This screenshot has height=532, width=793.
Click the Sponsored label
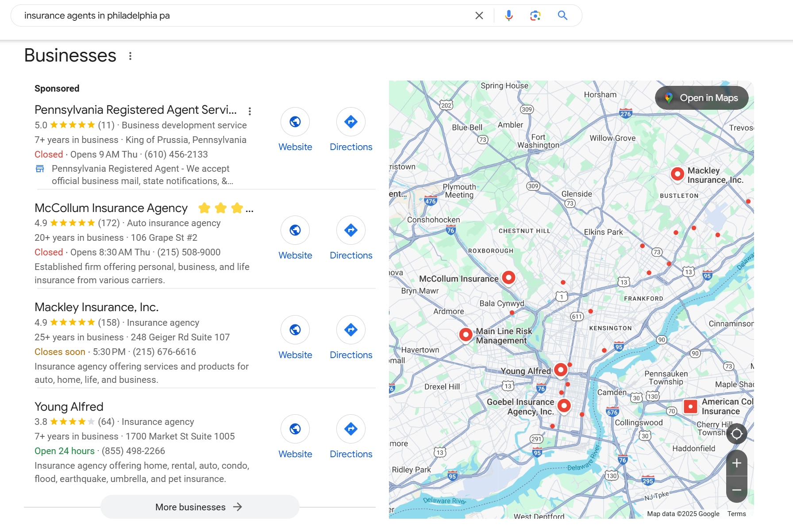click(x=57, y=89)
